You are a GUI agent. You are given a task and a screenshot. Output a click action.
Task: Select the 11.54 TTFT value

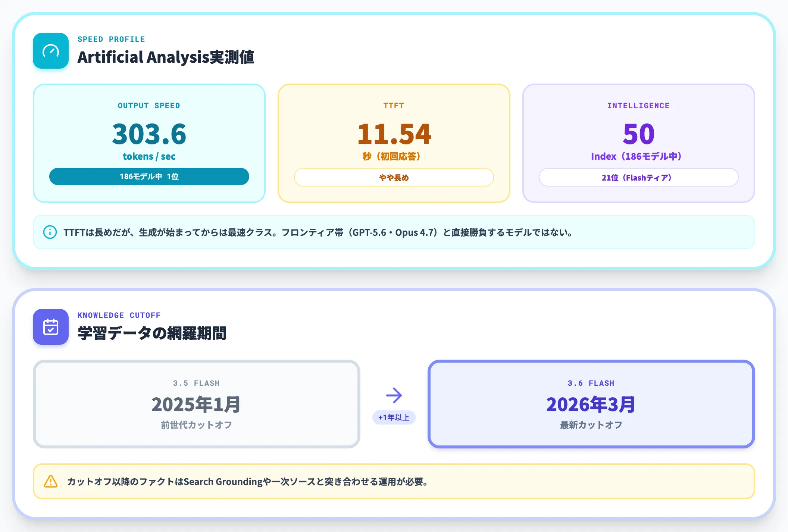[x=394, y=134]
